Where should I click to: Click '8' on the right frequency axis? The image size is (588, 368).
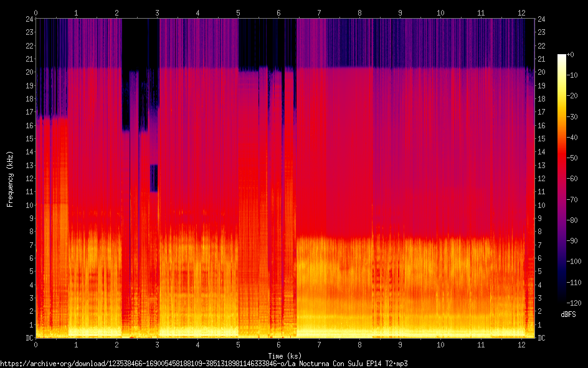tap(539, 232)
